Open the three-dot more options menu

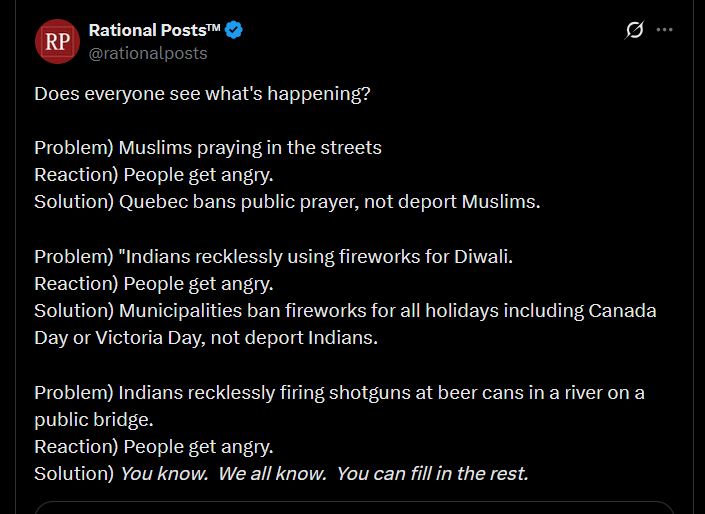tap(664, 30)
